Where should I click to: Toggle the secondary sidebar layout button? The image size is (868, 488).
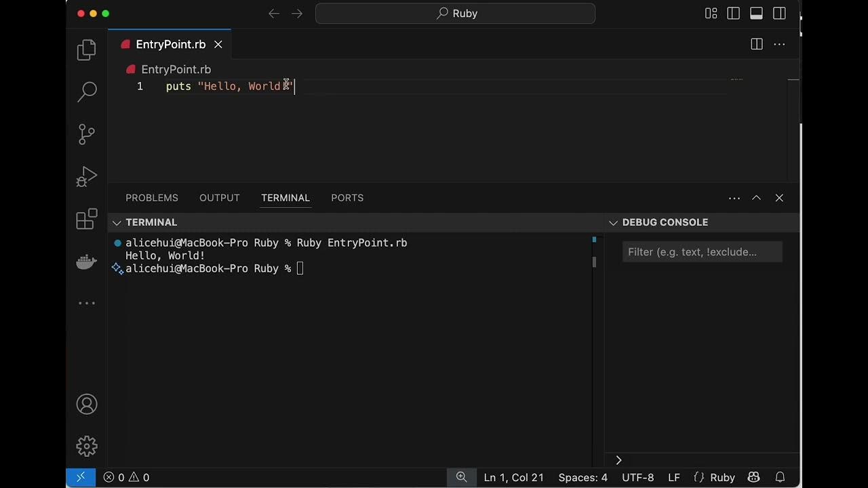pos(779,14)
